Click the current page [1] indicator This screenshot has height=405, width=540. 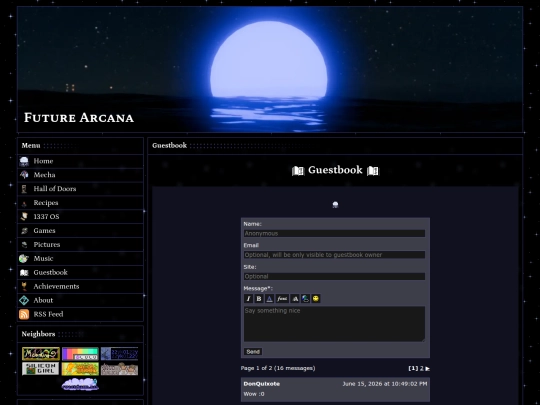(413, 368)
